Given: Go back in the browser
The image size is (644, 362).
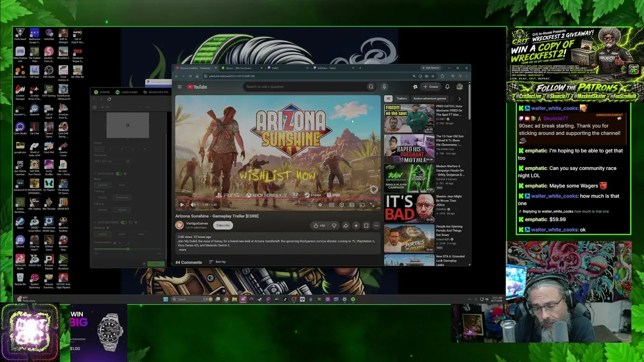Looking at the screenshot, I should (x=177, y=76).
